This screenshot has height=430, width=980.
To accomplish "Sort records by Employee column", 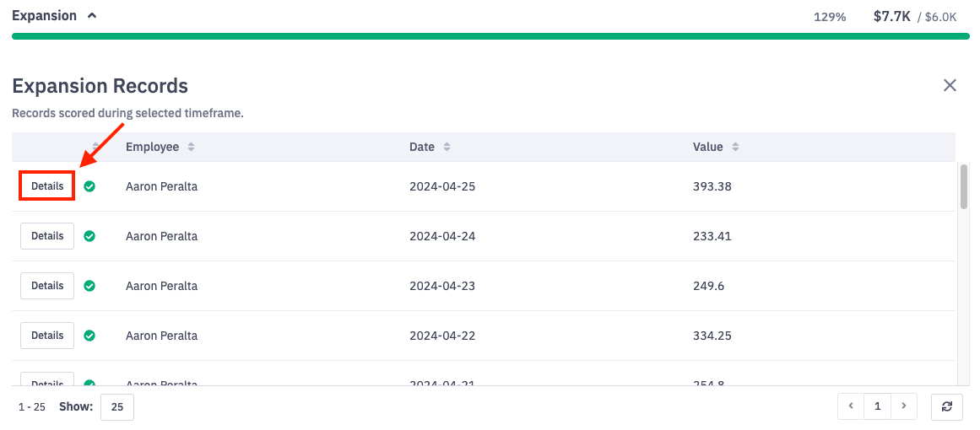I will [x=192, y=148].
